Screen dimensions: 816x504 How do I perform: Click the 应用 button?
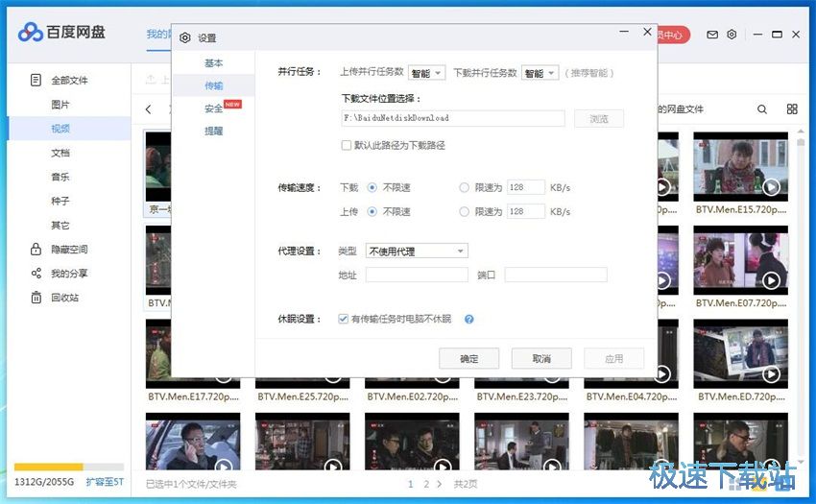(614, 359)
